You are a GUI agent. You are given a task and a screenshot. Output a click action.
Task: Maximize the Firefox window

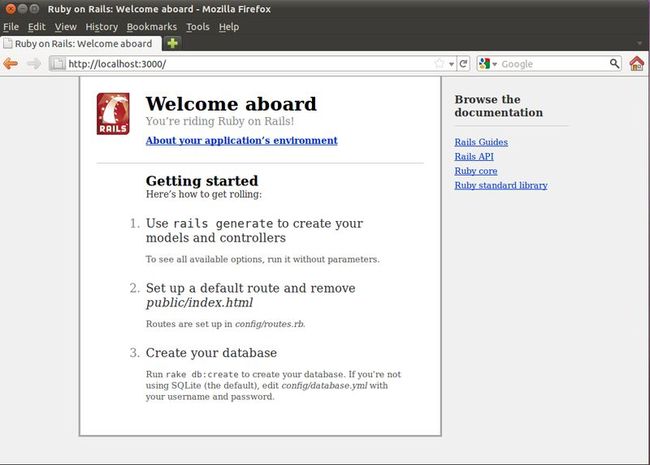35,9
